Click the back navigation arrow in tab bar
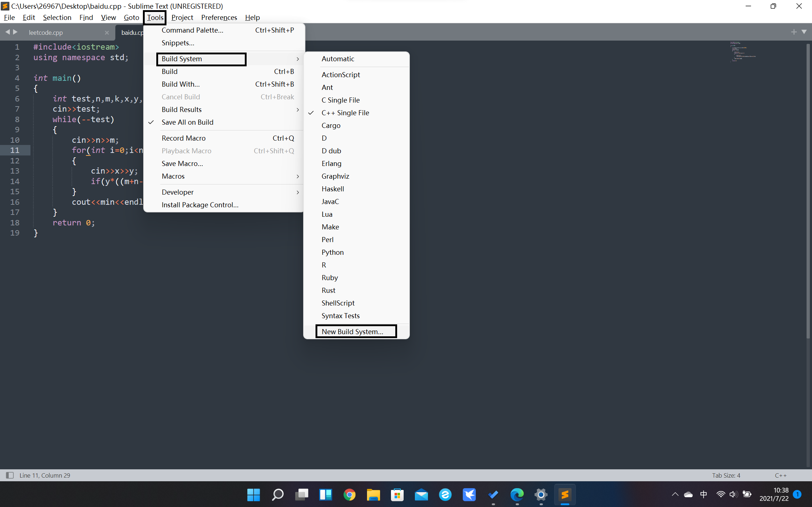This screenshot has height=507, width=812. (8, 32)
